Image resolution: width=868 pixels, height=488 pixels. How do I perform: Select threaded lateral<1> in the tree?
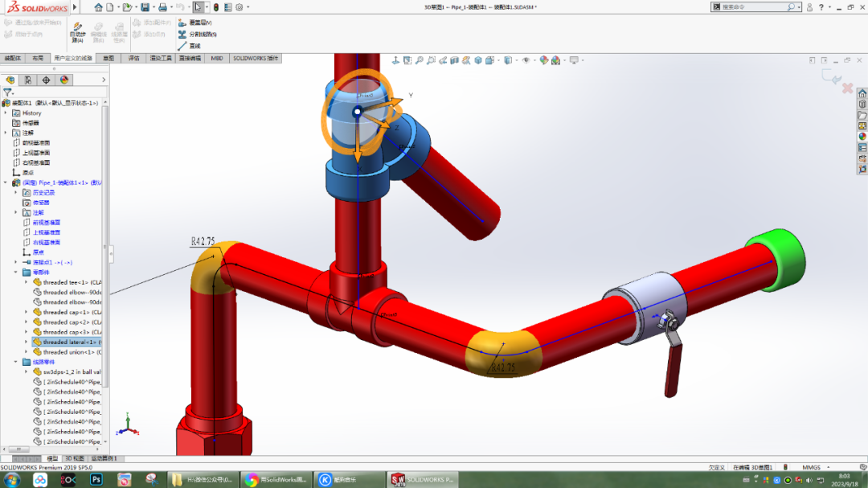tap(67, 342)
